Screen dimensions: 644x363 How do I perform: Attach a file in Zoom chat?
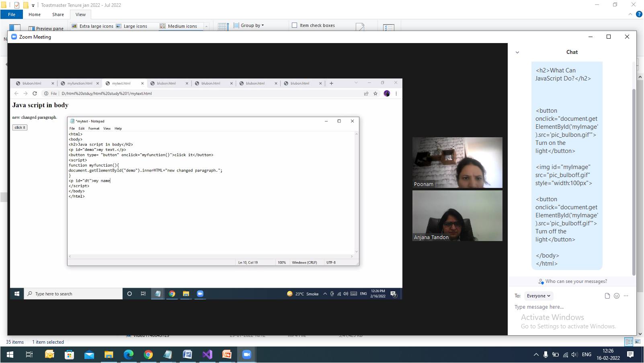click(607, 296)
